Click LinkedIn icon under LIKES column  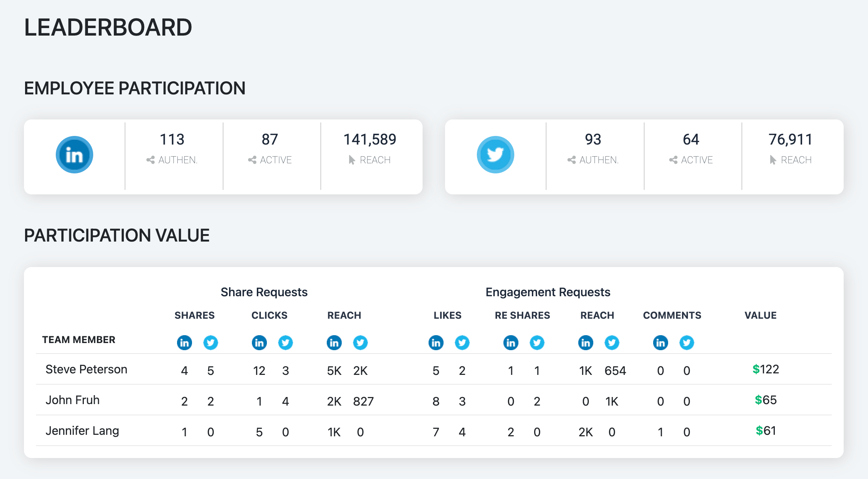pyautogui.click(x=436, y=343)
